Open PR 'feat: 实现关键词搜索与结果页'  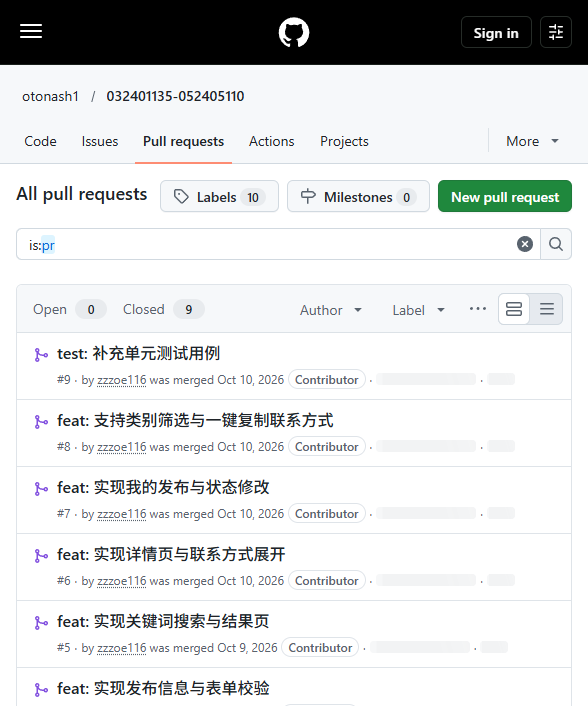point(163,622)
